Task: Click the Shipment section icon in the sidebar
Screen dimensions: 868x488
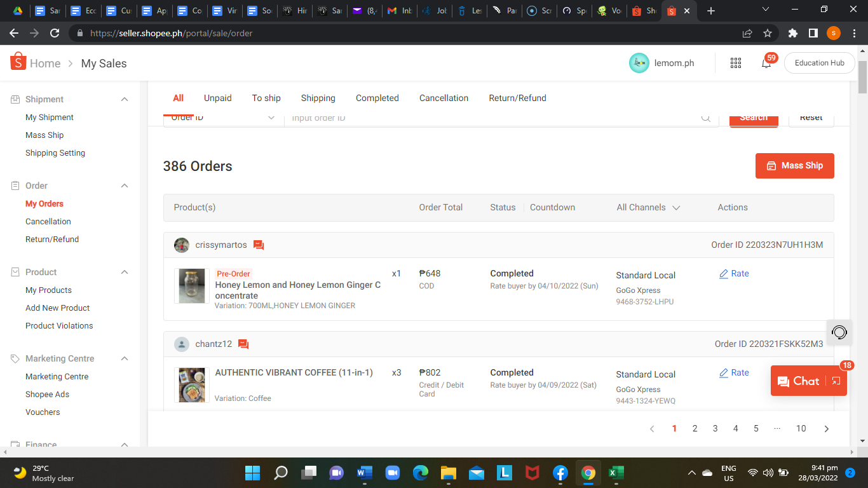Action: [15, 99]
